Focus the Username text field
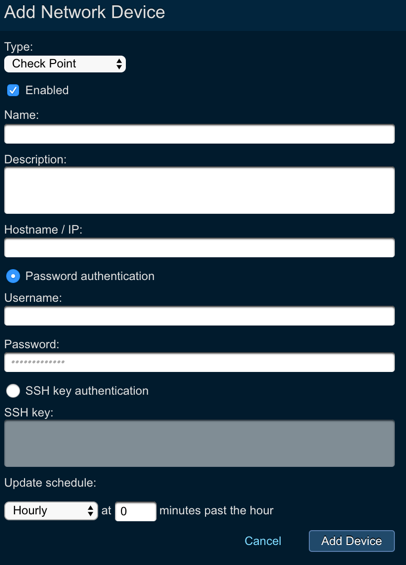 click(199, 316)
